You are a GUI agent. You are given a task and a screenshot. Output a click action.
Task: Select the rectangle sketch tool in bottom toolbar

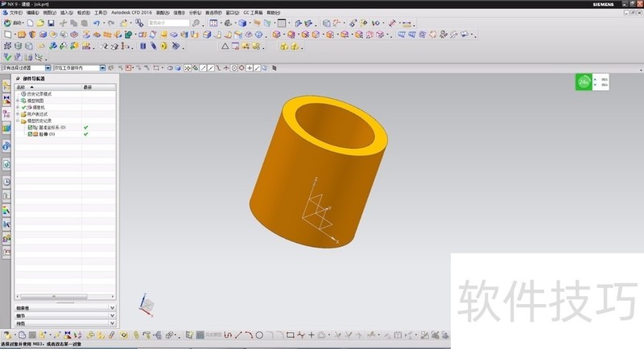[290, 335]
